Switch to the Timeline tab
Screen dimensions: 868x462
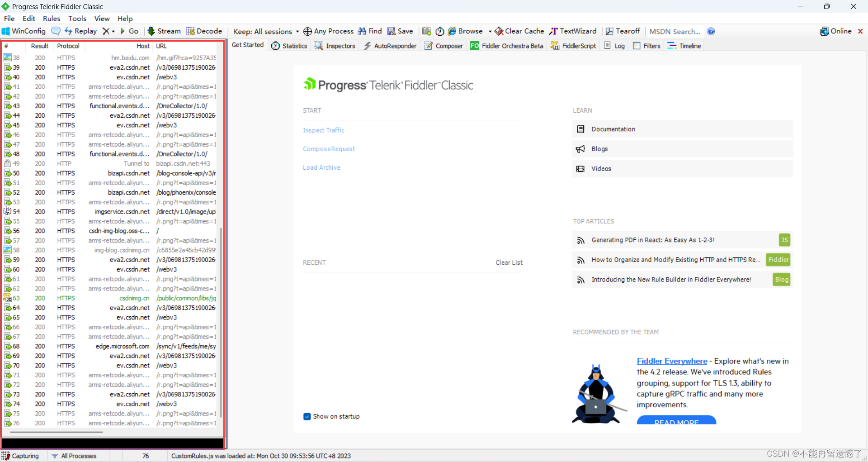684,46
